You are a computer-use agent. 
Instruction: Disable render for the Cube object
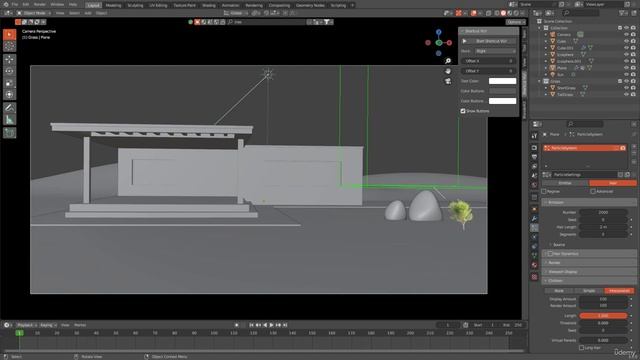pyautogui.click(x=633, y=41)
